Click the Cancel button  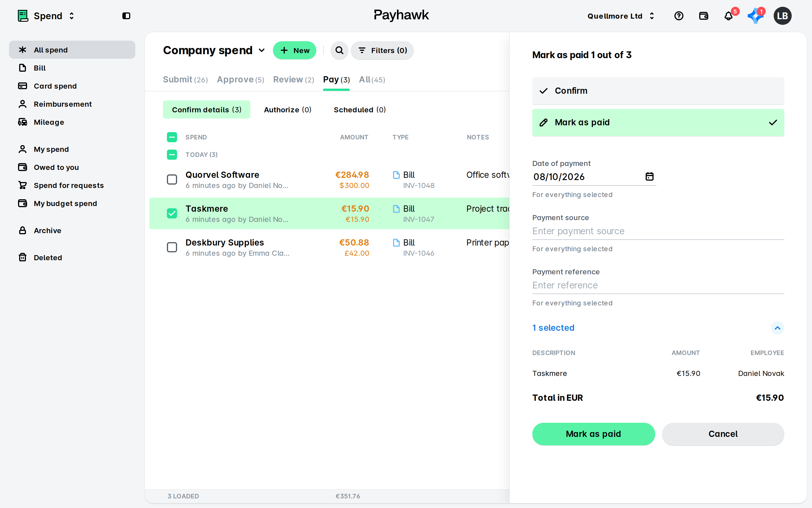coord(723,434)
